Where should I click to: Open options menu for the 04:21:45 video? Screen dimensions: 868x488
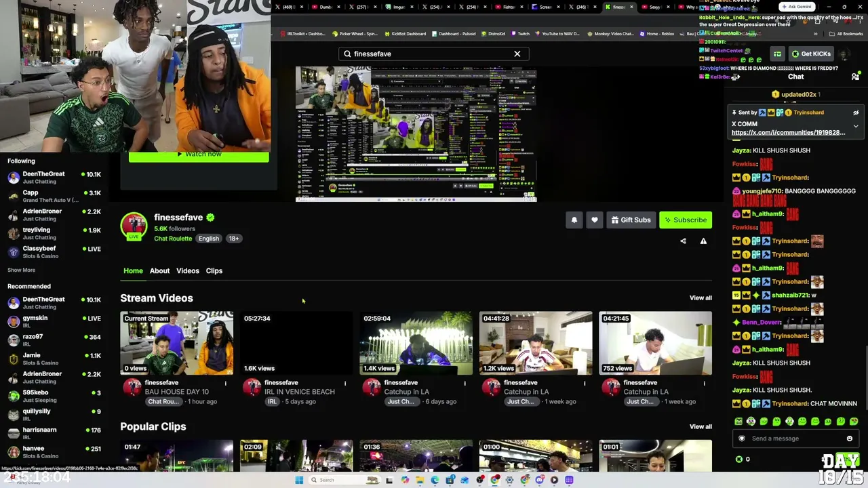pyautogui.click(x=704, y=384)
